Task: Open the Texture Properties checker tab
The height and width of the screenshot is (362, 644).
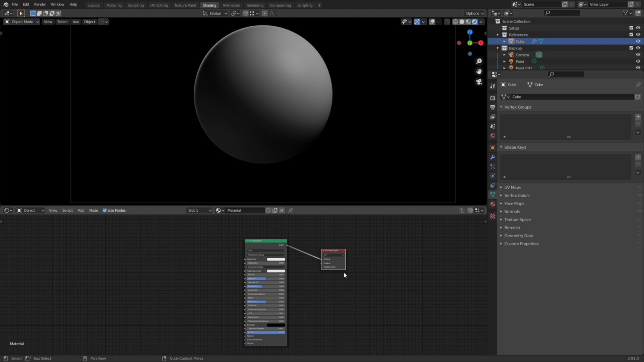Action: click(x=493, y=216)
